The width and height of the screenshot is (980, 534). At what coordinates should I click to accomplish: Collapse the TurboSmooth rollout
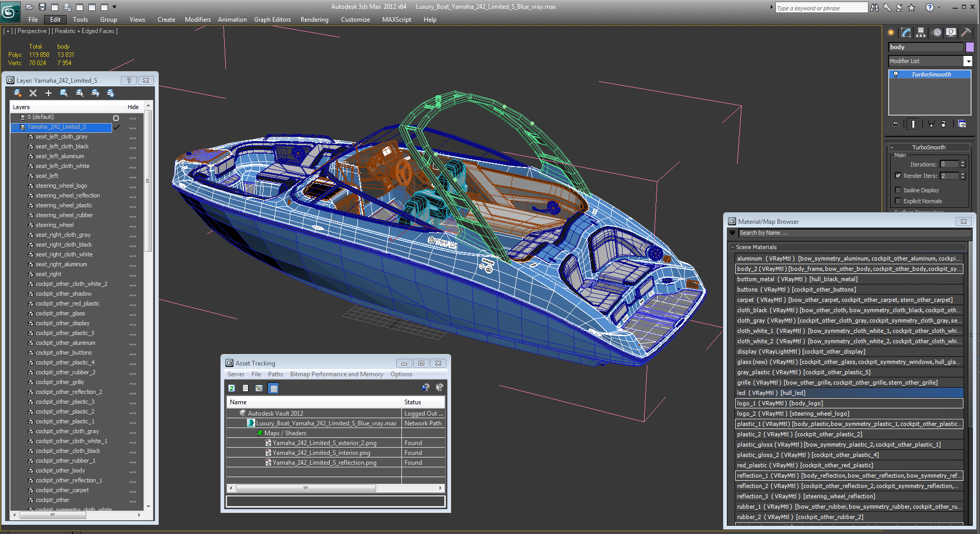point(892,147)
